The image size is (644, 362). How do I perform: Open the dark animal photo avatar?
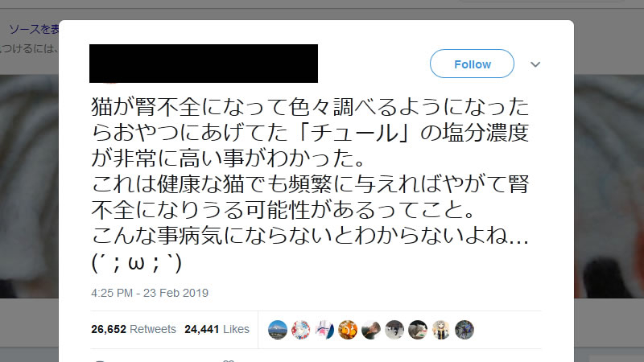pyautogui.click(x=418, y=330)
